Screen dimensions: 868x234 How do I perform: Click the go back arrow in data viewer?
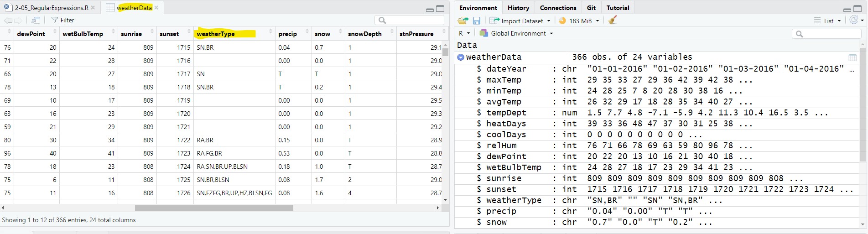click(8, 20)
